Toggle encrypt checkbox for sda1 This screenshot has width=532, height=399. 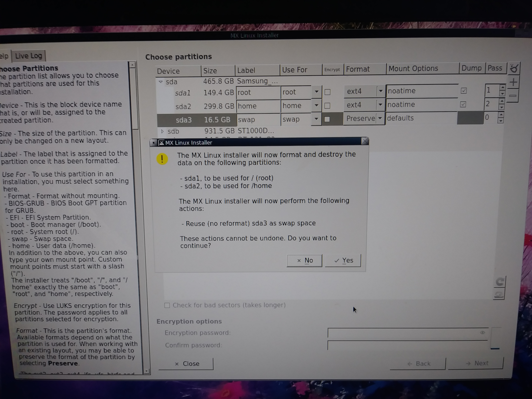(328, 92)
